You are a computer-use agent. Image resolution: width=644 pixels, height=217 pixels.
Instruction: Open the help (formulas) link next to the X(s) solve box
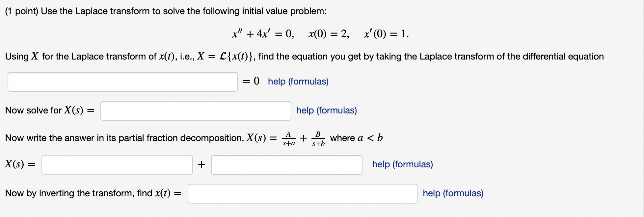pos(326,111)
